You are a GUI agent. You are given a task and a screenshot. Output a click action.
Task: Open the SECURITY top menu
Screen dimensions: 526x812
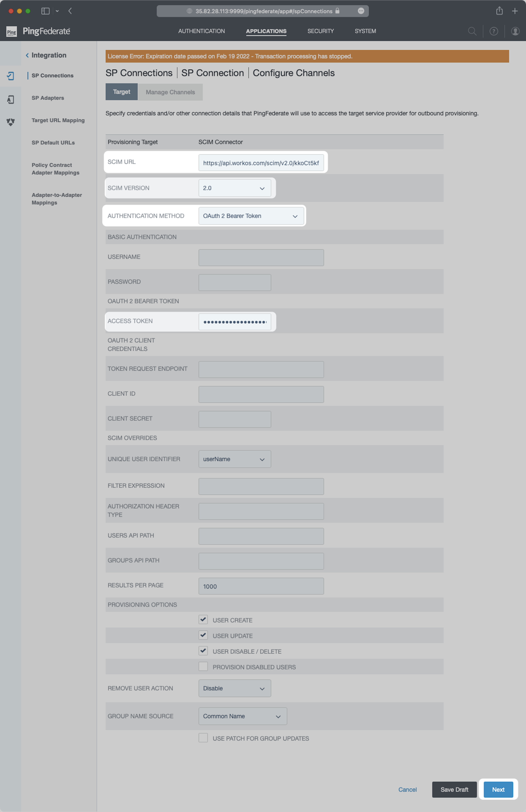click(320, 31)
